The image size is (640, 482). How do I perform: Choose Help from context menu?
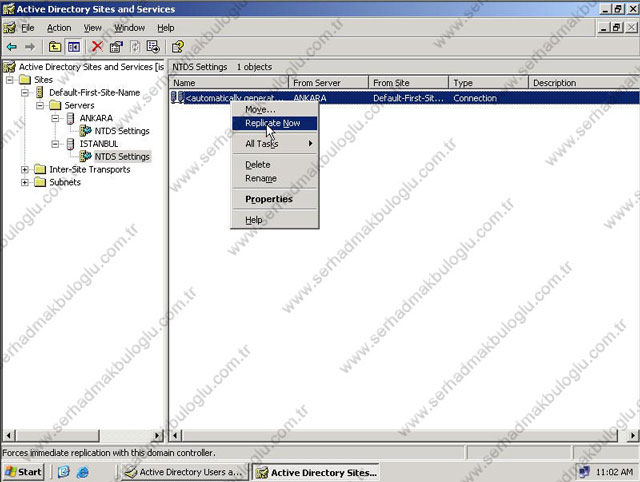[x=275, y=220]
